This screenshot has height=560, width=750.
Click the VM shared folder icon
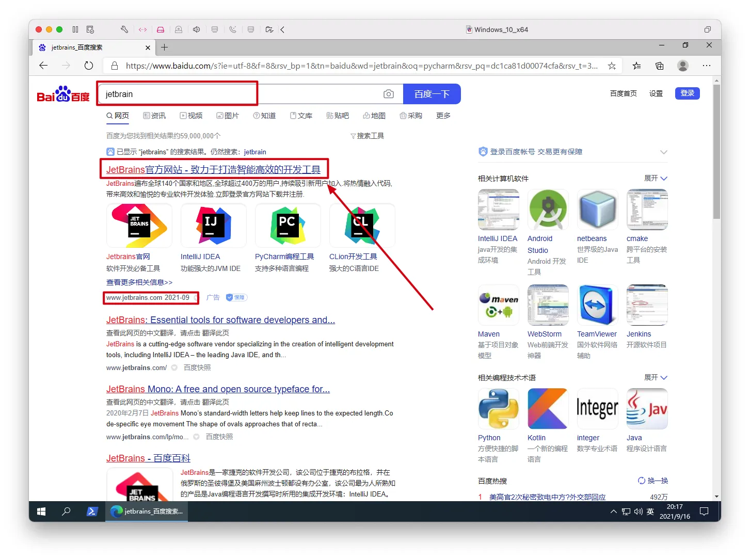[269, 29]
